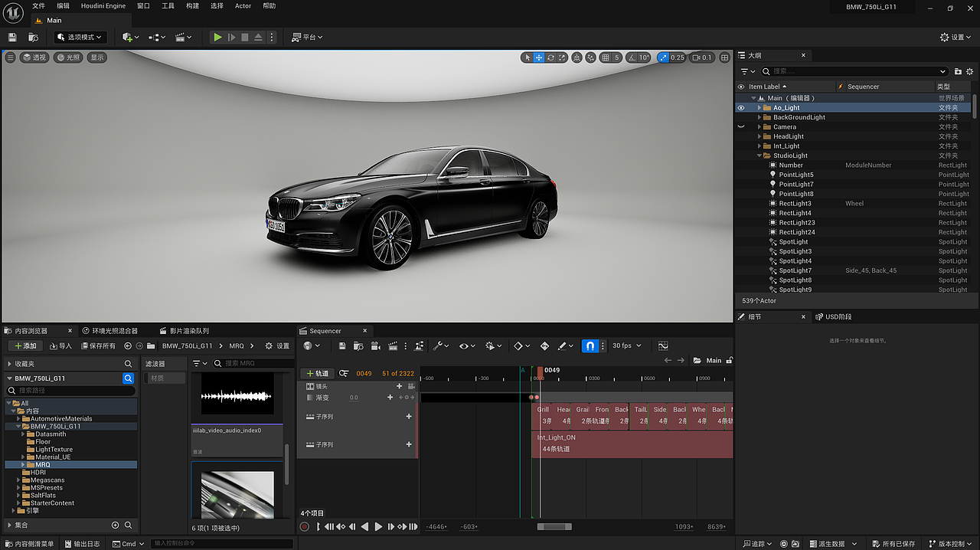Click the red playhead marker at 0049
The height and width of the screenshot is (550, 980).
point(540,372)
